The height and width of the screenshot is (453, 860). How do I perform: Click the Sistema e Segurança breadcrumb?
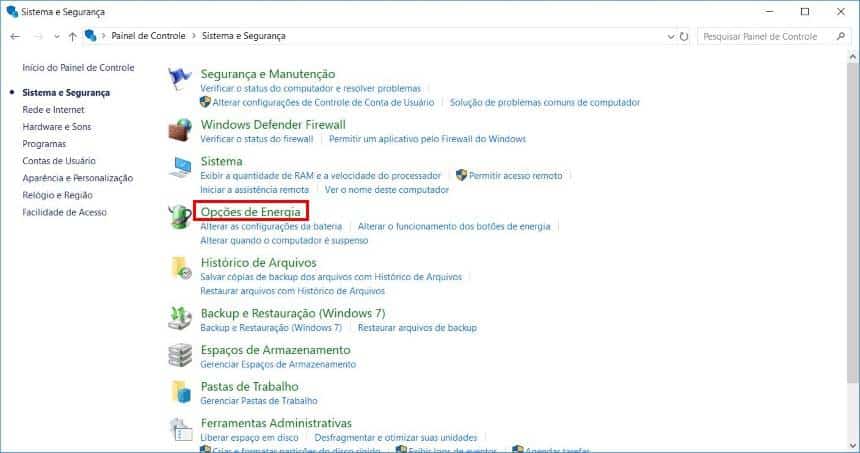pyautogui.click(x=244, y=36)
